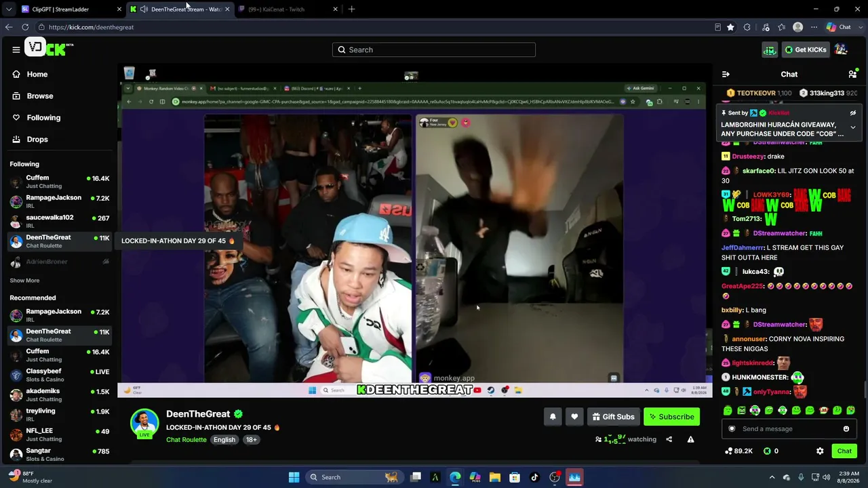
Task: Open the browser profile avatar
Action: click(797, 27)
